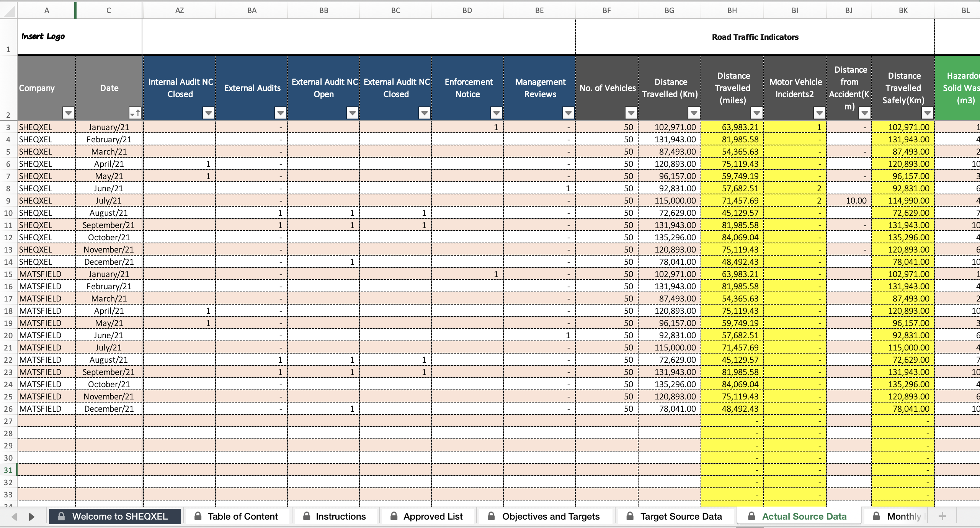Click SHEQXEL January/21 Enforcement Notice value 1
The width and height of the screenshot is (980, 528).
pyautogui.click(x=467, y=127)
